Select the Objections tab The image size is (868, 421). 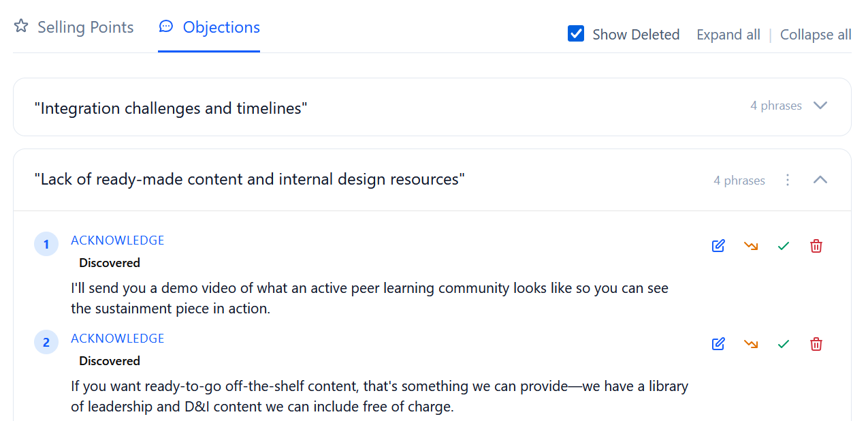coord(209,27)
